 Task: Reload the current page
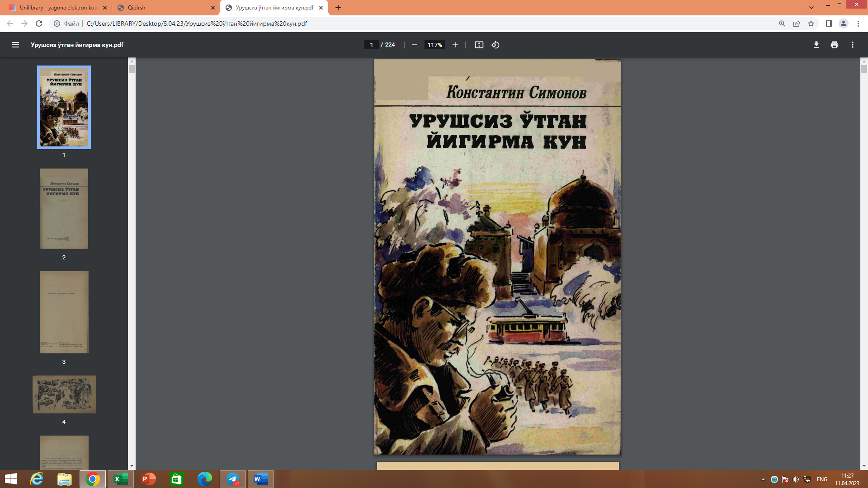(39, 23)
